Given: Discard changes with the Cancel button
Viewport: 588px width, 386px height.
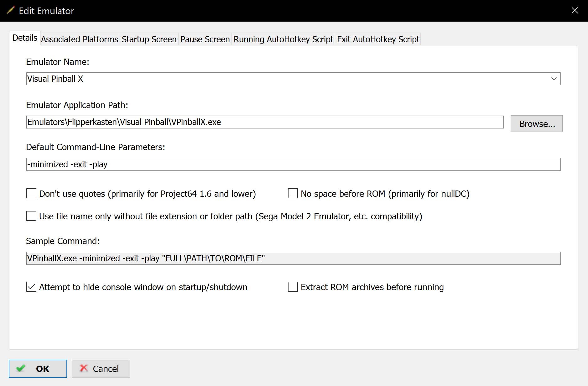Looking at the screenshot, I should [101, 369].
